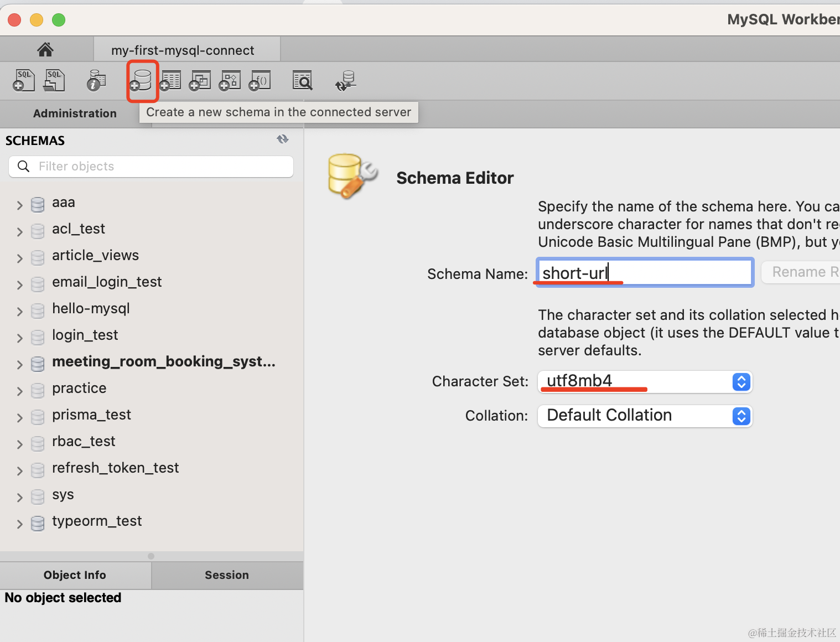This screenshot has width=840, height=642.
Task: Click the create new table icon
Action: click(x=170, y=81)
